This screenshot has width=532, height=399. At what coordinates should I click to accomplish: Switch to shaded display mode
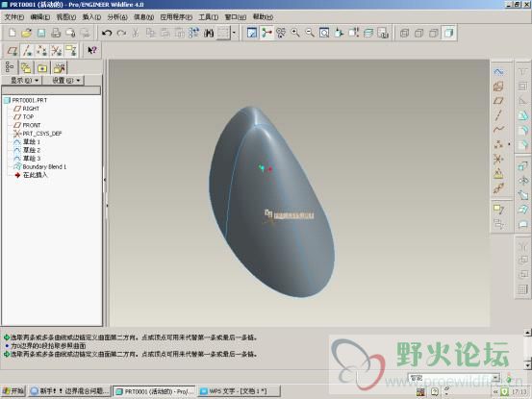pyautogui.click(x=448, y=33)
